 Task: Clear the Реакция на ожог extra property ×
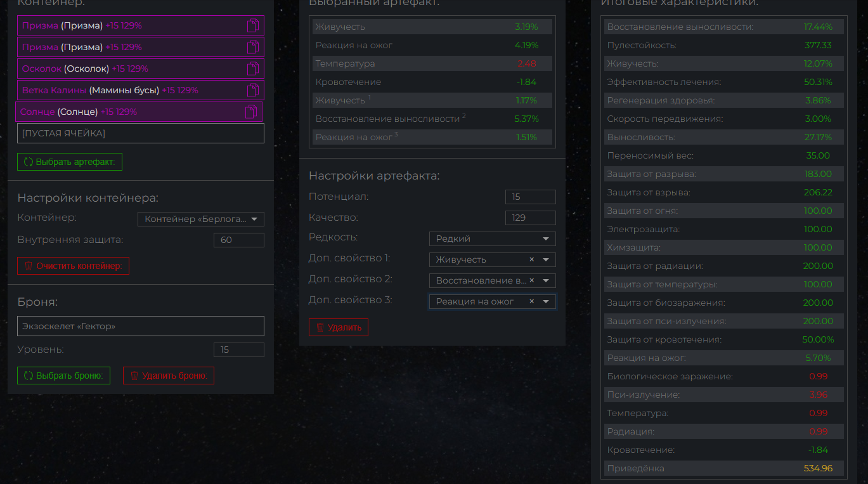tap(532, 301)
